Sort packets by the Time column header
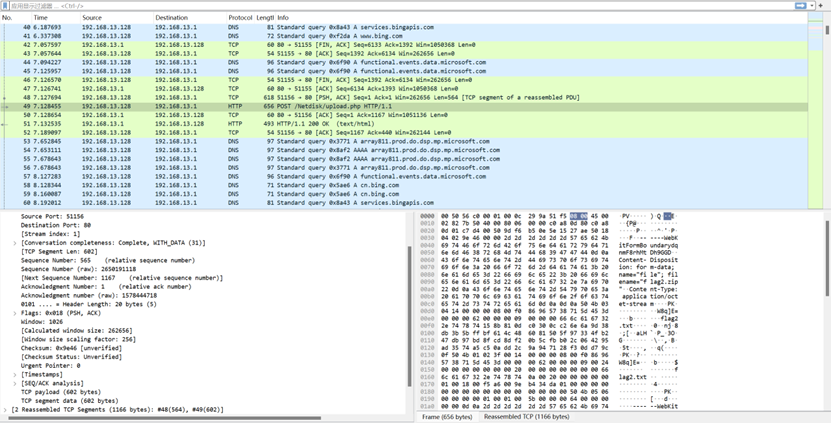Viewport: 831px width, 423px height. (42, 18)
